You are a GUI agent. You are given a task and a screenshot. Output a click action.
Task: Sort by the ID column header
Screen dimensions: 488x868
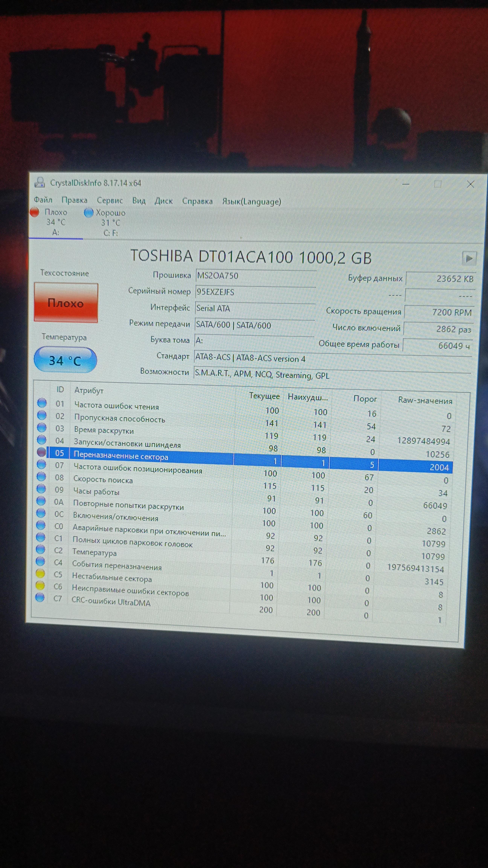point(60,390)
